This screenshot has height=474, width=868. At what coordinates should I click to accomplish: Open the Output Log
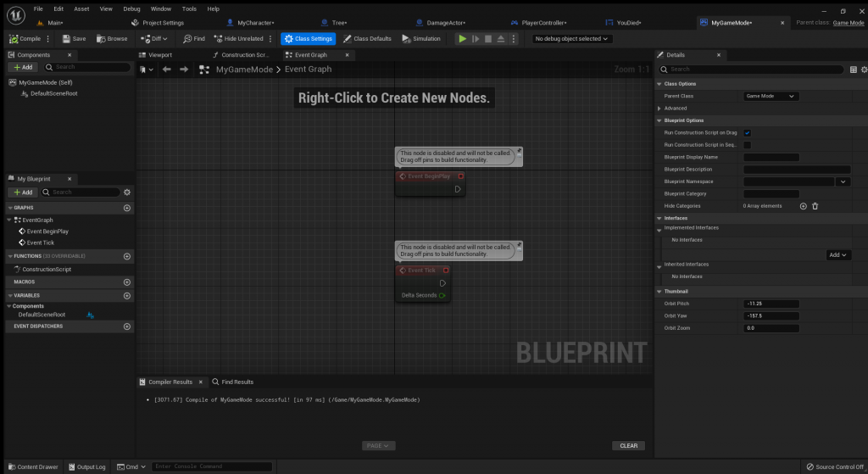(x=87, y=467)
